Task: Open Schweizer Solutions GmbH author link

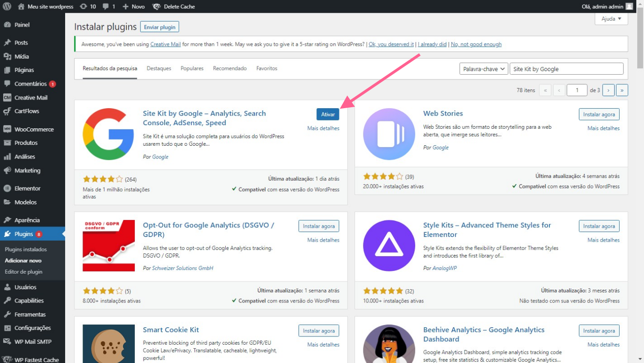Action: point(183,268)
